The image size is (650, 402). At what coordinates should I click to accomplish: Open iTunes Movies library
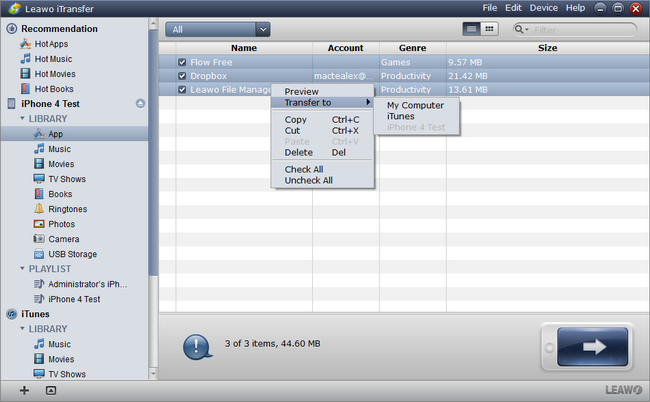pos(54,359)
